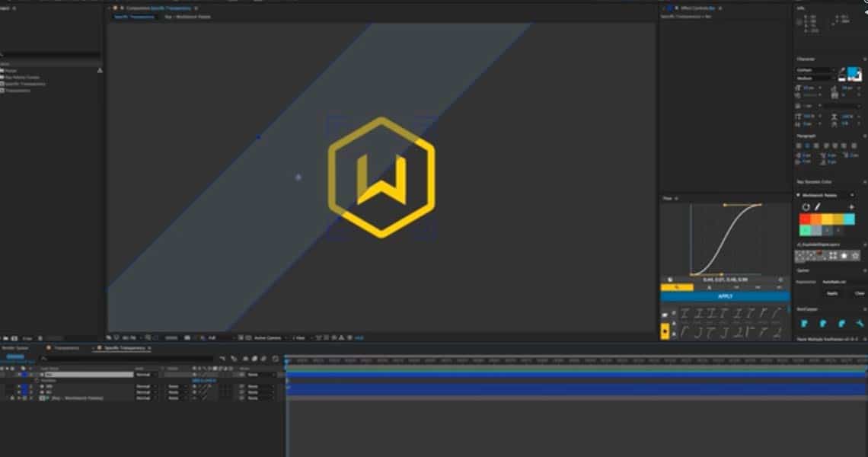Click the first easing preset curve thumbnail

click(x=685, y=313)
